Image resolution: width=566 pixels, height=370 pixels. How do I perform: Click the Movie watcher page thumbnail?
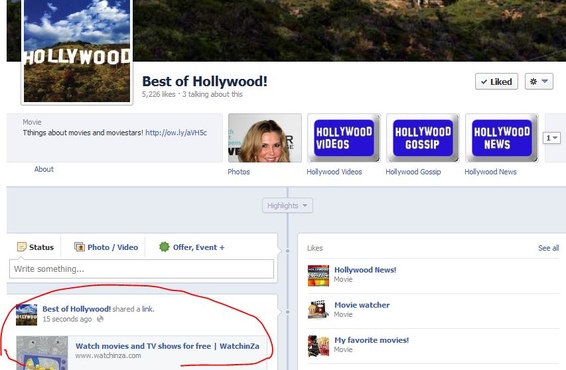[x=318, y=309]
